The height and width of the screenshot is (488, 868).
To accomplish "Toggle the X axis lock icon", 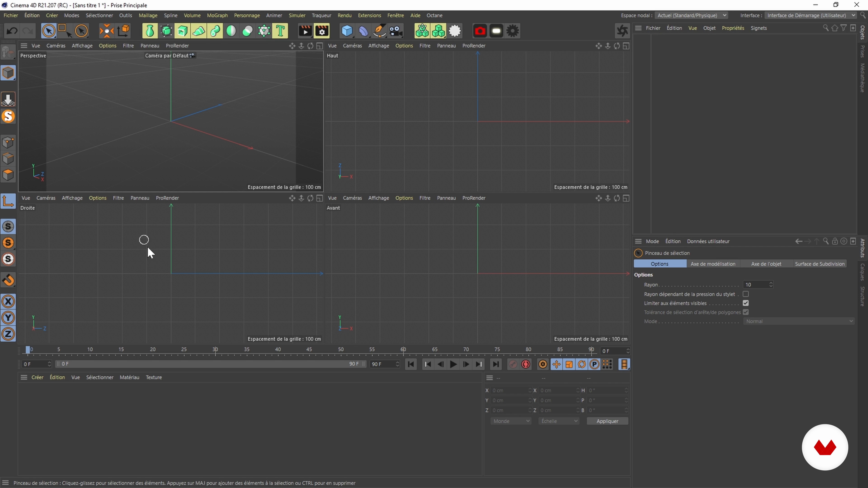I will click(8, 301).
